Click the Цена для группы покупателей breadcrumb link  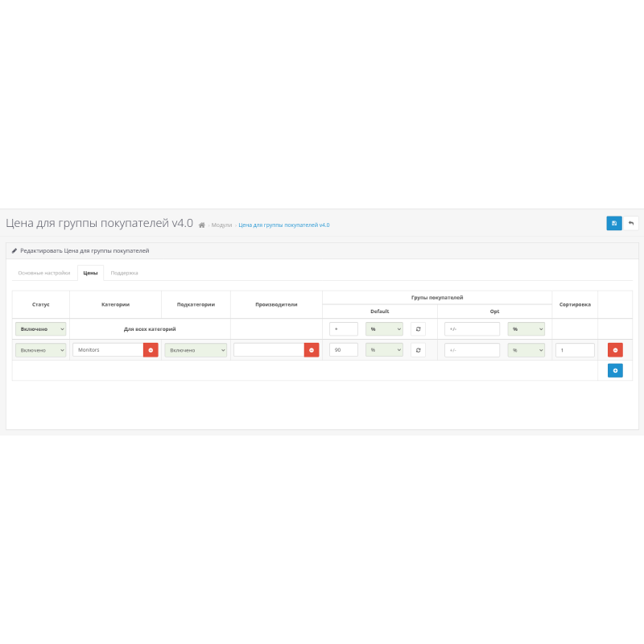tap(283, 225)
